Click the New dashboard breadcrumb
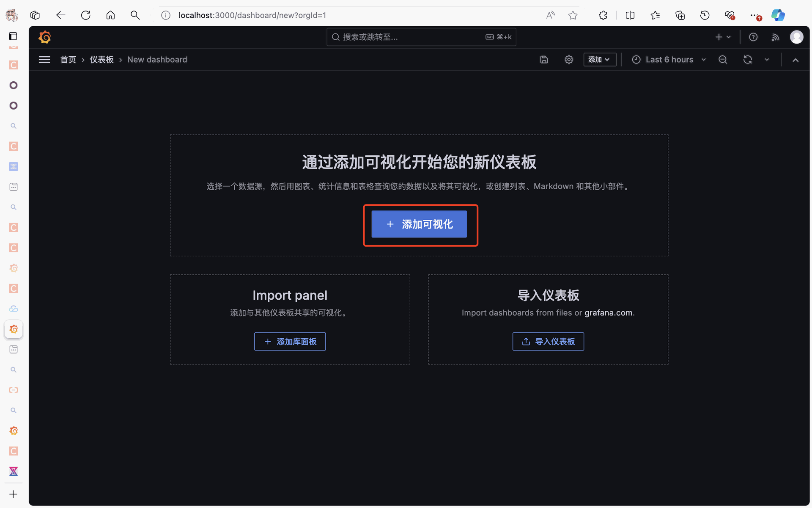Image resolution: width=812 pixels, height=508 pixels. pos(157,60)
